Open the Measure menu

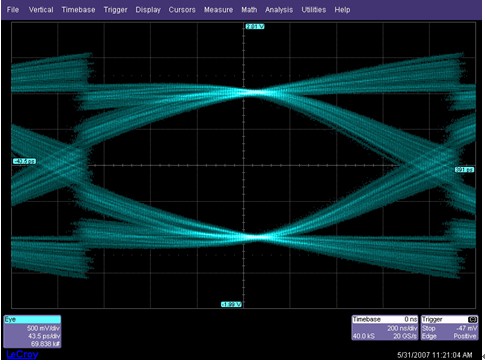pos(218,10)
